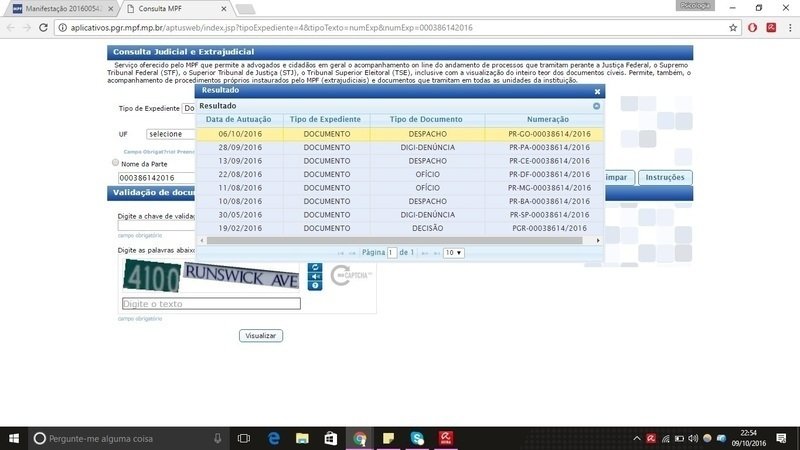Expand the UF selecione dropdown
The height and width of the screenshot is (450, 800).
pyautogui.click(x=171, y=133)
